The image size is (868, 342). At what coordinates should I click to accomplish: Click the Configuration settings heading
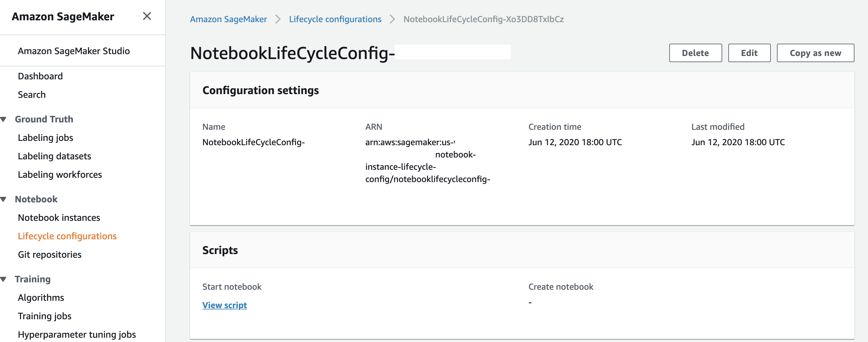pos(261,90)
